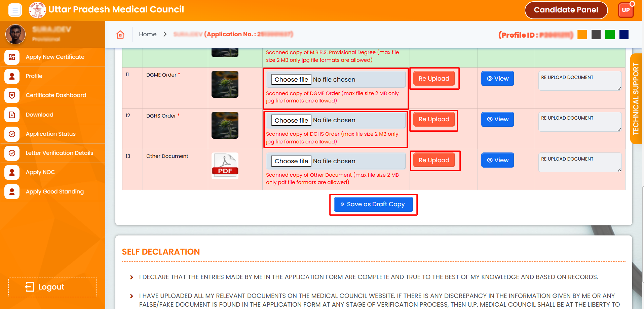Re Upload the DGME Order document
Screen dimensions: 644x309
(434, 79)
